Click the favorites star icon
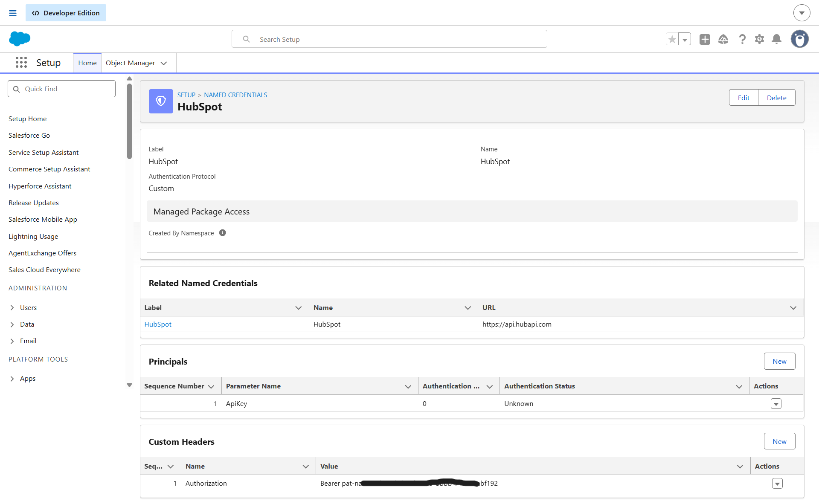The height and width of the screenshot is (504, 819). [x=672, y=39]
